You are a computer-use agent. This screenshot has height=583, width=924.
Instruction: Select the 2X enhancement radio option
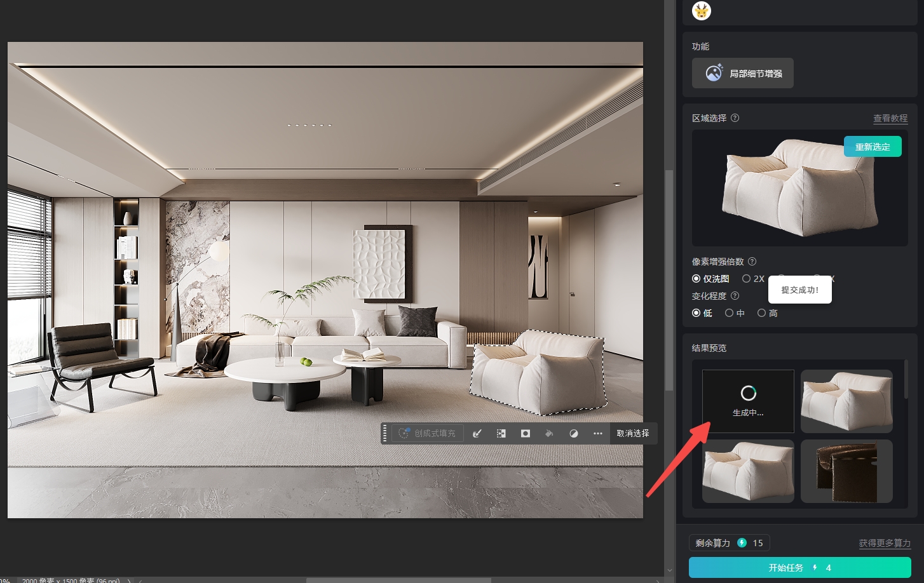[x=753, y=279]
